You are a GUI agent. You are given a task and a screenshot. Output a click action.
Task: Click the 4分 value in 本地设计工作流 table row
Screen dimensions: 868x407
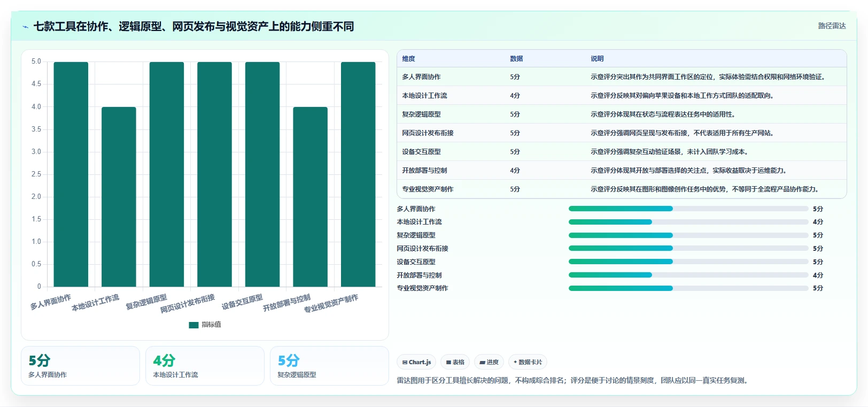[x=515, y=96]
